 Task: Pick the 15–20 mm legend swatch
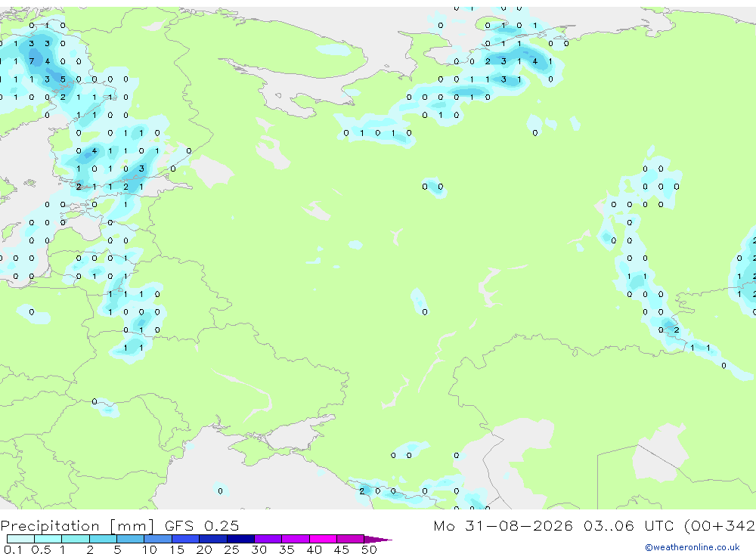point(185,539)
